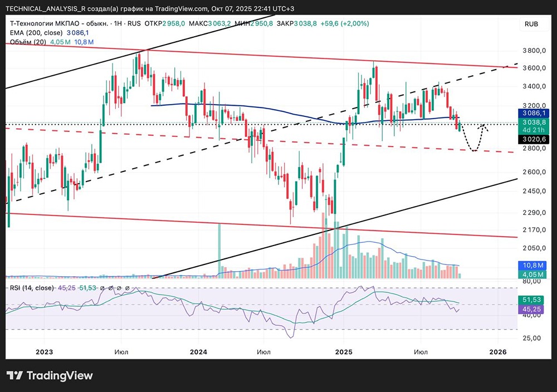Open the RUB currency selector

531,24
